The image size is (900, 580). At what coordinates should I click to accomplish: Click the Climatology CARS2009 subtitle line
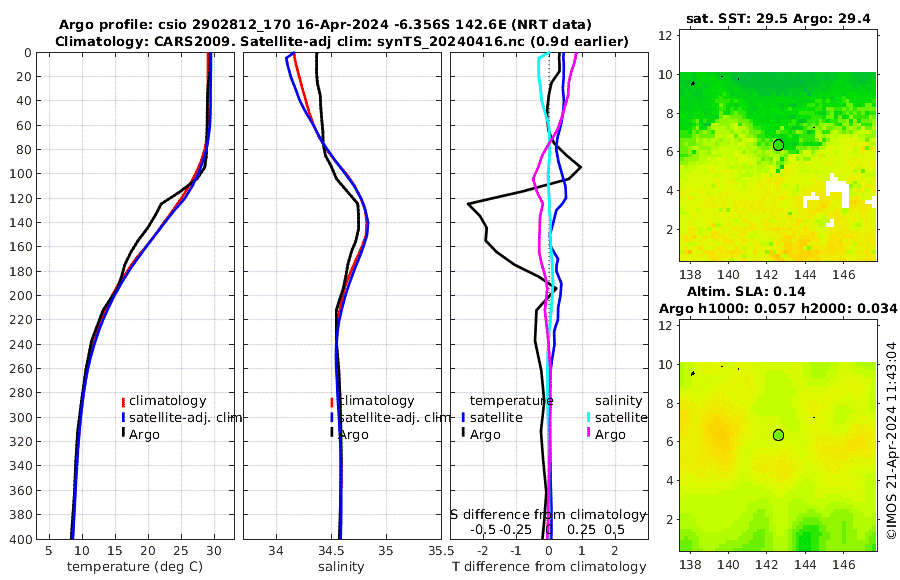(x=342, y=41)
